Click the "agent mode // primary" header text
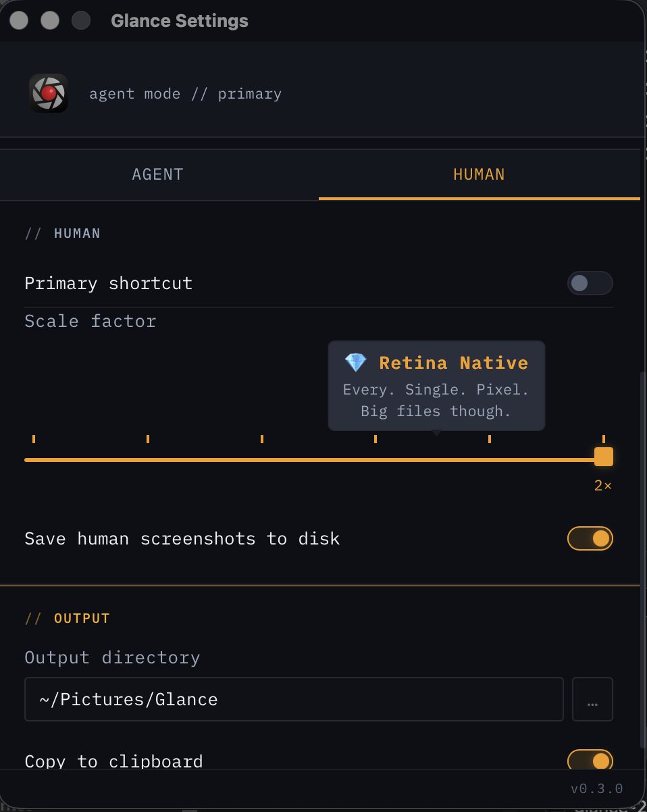 coord(185,94)
